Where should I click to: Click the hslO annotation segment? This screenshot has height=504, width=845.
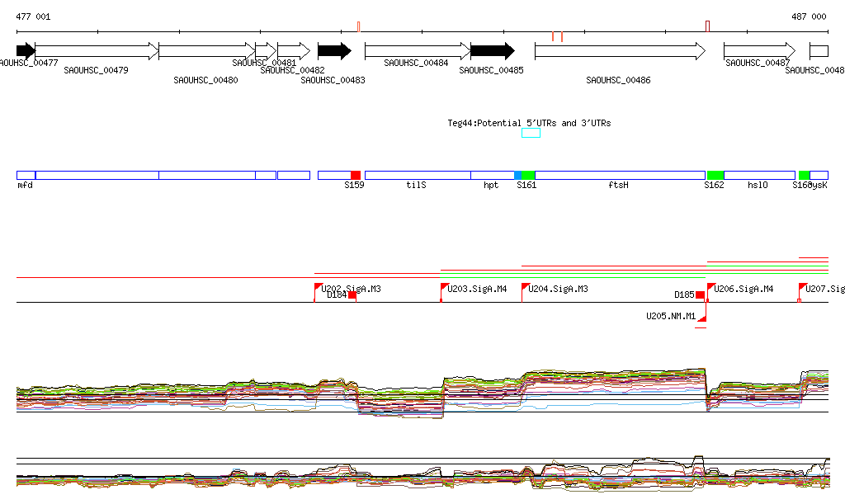point(759,175)
